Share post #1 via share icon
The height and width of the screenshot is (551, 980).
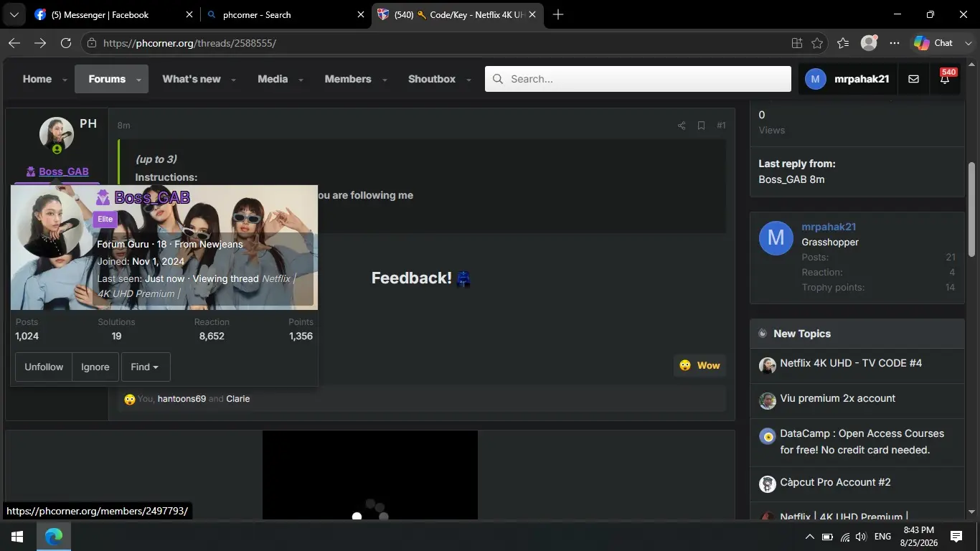(x=681, y=126)
